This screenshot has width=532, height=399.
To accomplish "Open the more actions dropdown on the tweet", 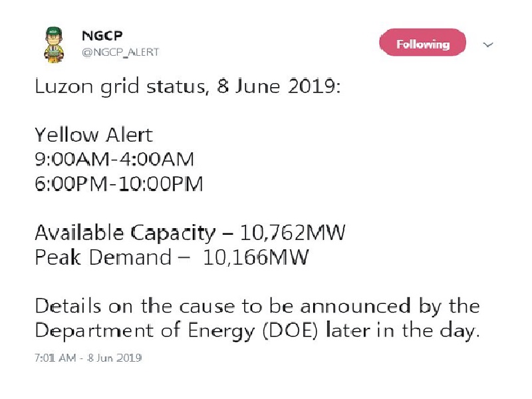I will pyautogui.click(x=489, y=44).
